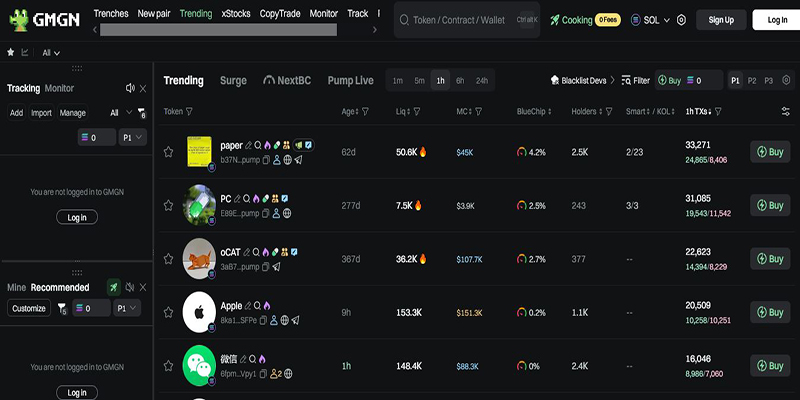
Task: Open the Trenches tab
Action: 111,14
